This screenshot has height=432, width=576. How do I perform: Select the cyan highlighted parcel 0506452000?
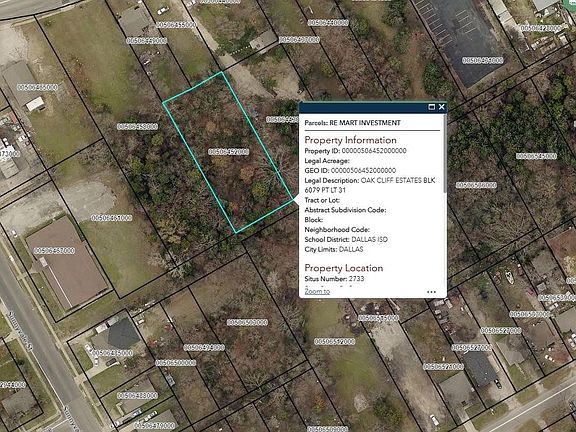click(x=228, y=152)
